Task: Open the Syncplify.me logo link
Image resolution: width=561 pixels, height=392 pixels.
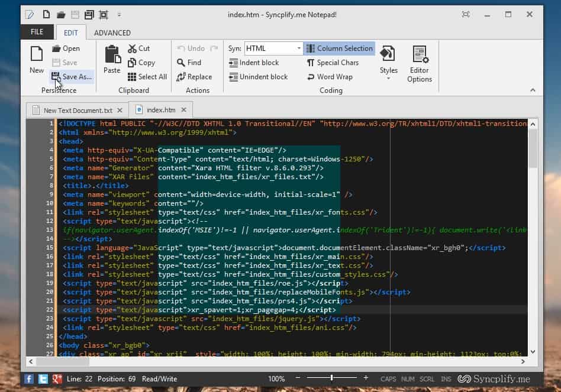Action: [494, 379]
